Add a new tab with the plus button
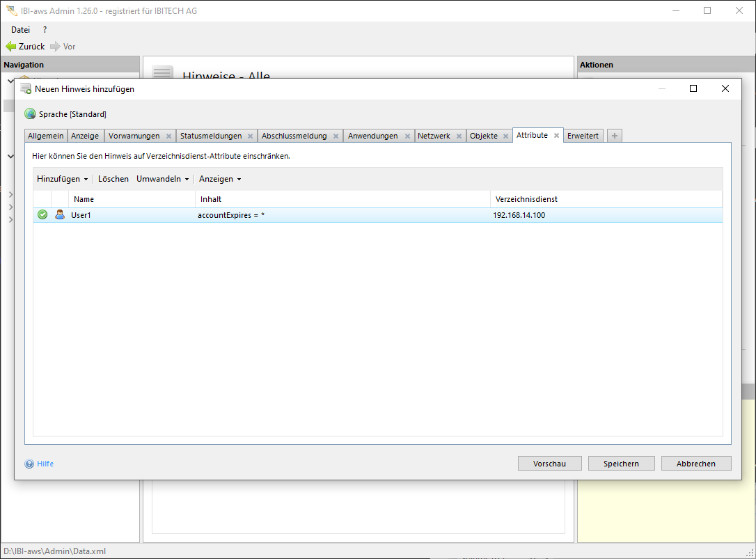This screenshot has width=756, height=559. tap(614, 136)
